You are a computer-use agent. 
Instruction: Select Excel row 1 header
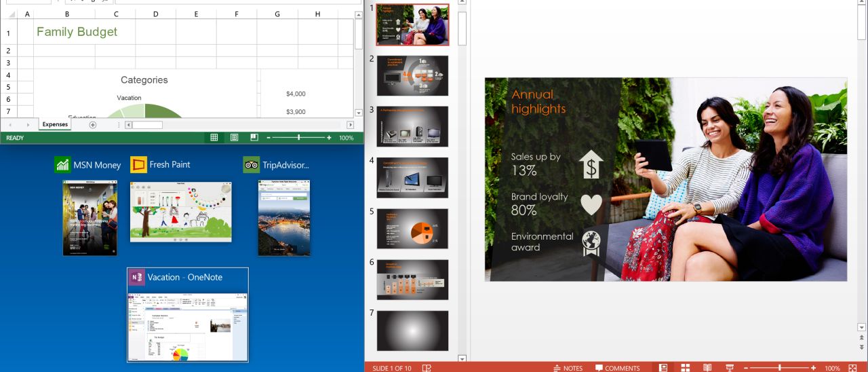click(8, 32)
